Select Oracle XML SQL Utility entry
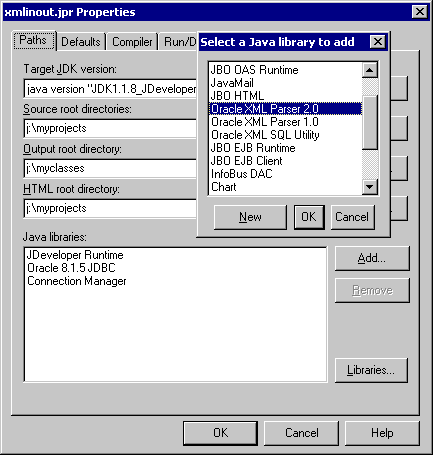The image size is (433, 455). pyautogui.click(x=285, y=135)
